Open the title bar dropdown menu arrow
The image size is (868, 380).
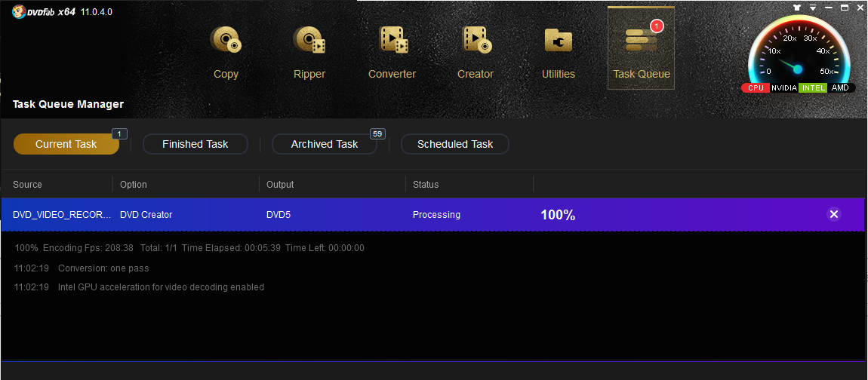(x=813, y=8)
